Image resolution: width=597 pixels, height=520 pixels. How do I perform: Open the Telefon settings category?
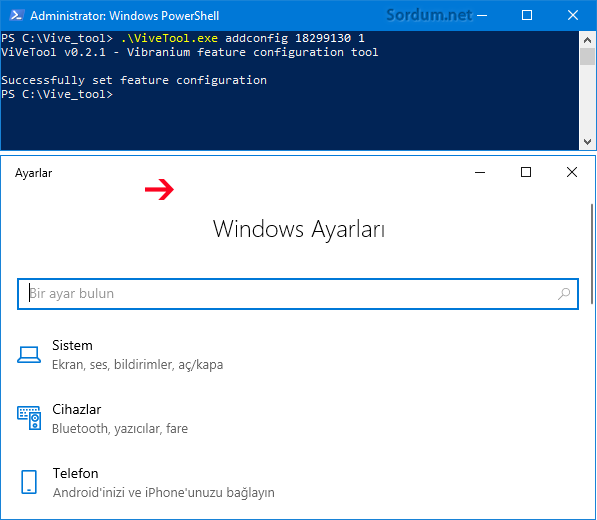(148, 483)
